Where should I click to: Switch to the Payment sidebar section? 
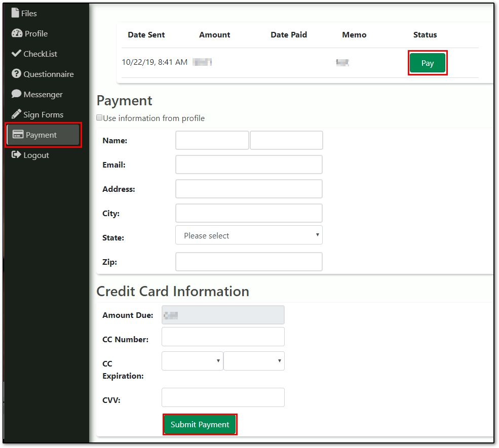tap(41, 135)
